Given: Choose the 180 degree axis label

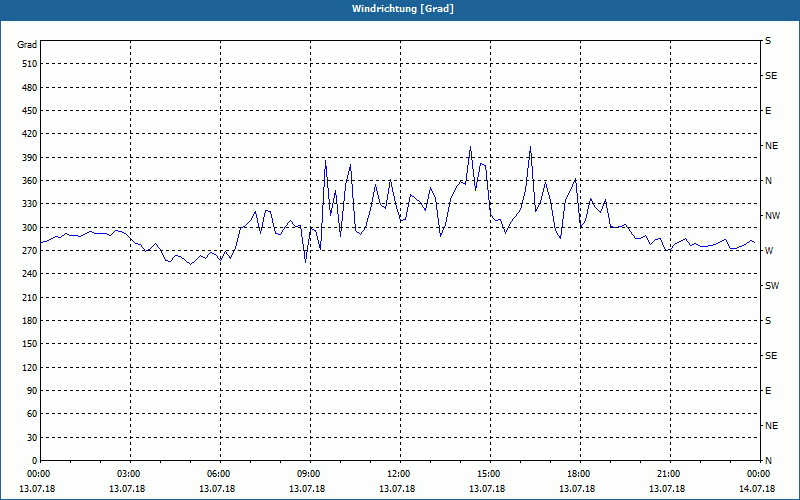Looking at the screenshot, I should [x=29, y=321].
